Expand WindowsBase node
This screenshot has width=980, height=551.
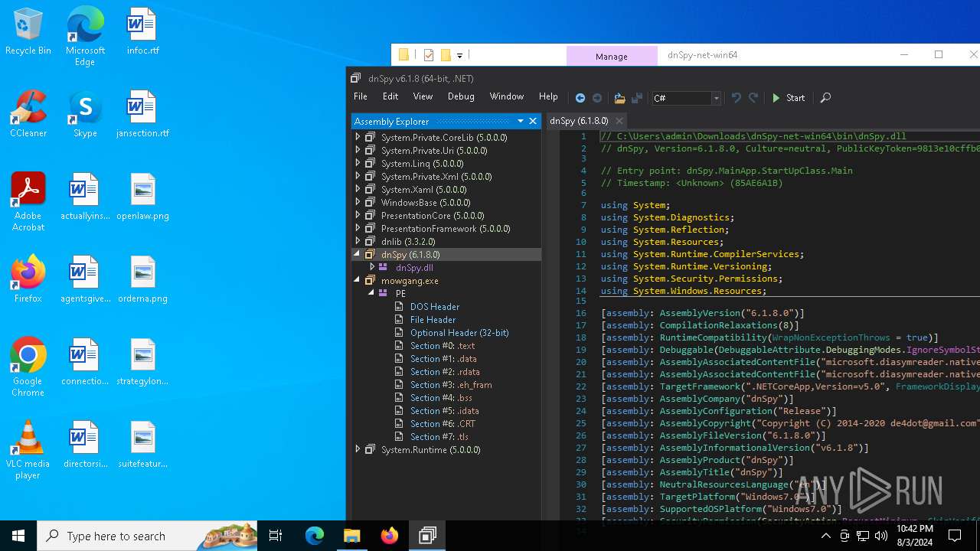point(358,203)
